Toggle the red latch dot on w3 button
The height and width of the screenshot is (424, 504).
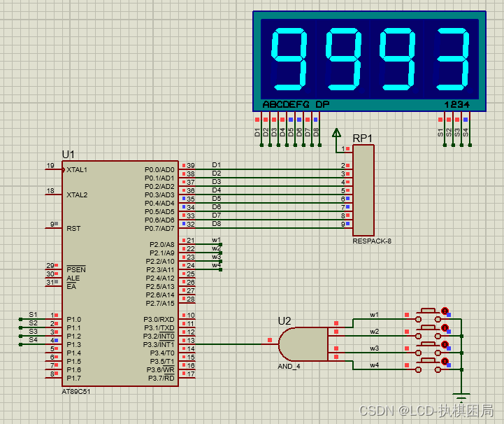pyautogui.click(x=445, y=344)
